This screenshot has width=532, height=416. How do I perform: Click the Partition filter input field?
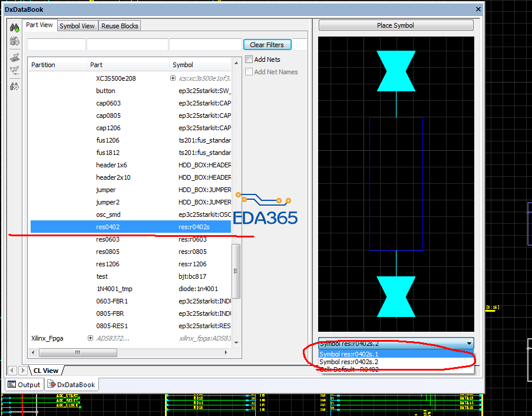click(57, 44)
